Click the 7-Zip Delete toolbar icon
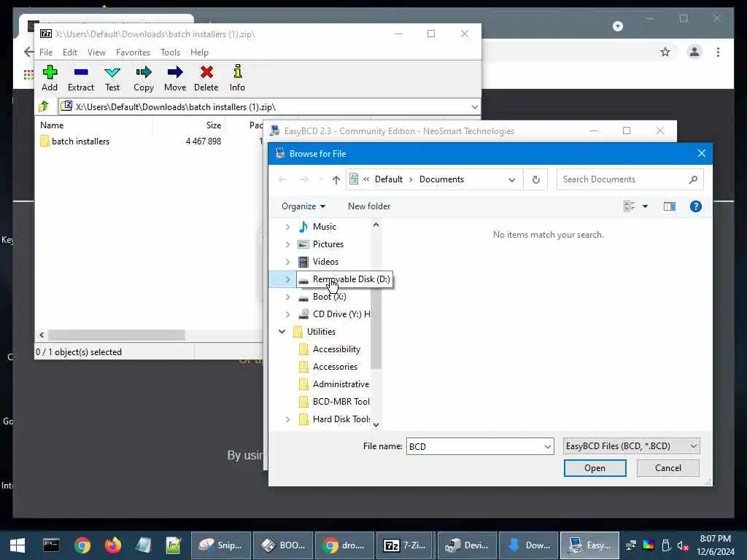This screenshot has height=560, width=747. coord(206,78)
